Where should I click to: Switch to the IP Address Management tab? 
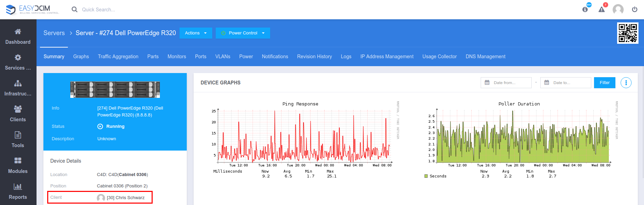coord(387,57)
